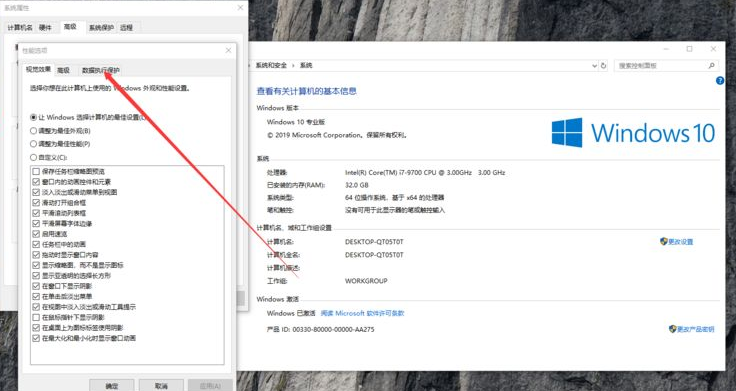Switch to 视觉效果 tab in 性能选项
Viewport: 736px width, 391px height.
(38, 69)
